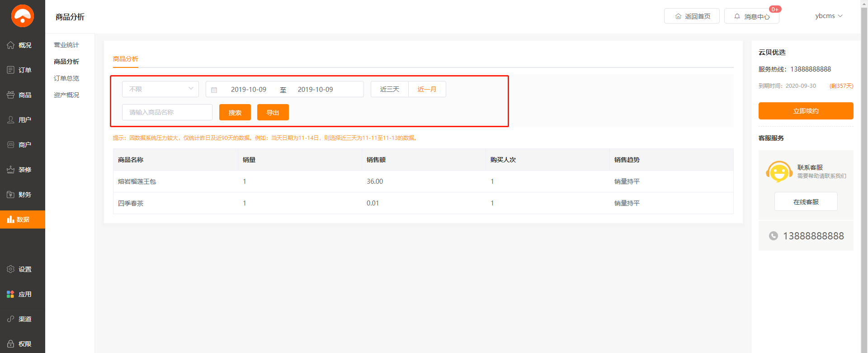Toggle the 近三天 date range option
This screenshot has height=353, width=868.
coord(389,89)
